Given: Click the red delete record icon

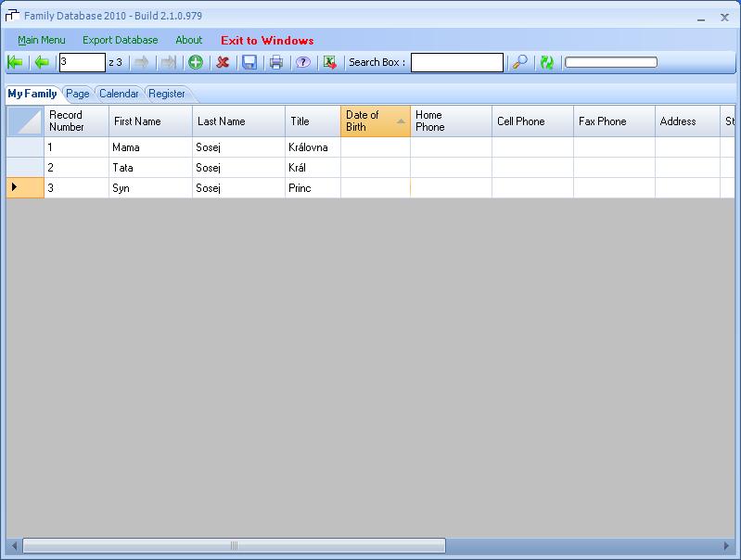Looking at the screenshot, I should click(223, 62).
